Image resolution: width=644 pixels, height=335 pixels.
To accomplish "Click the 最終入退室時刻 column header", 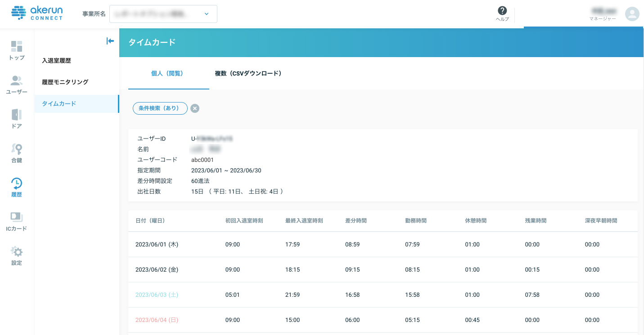I will (304, 221).
